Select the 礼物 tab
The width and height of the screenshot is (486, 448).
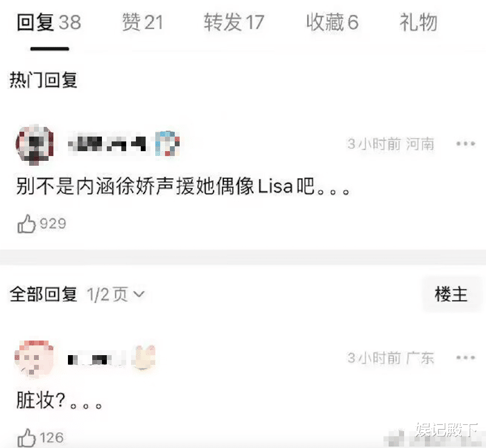(x=419, y=22)
